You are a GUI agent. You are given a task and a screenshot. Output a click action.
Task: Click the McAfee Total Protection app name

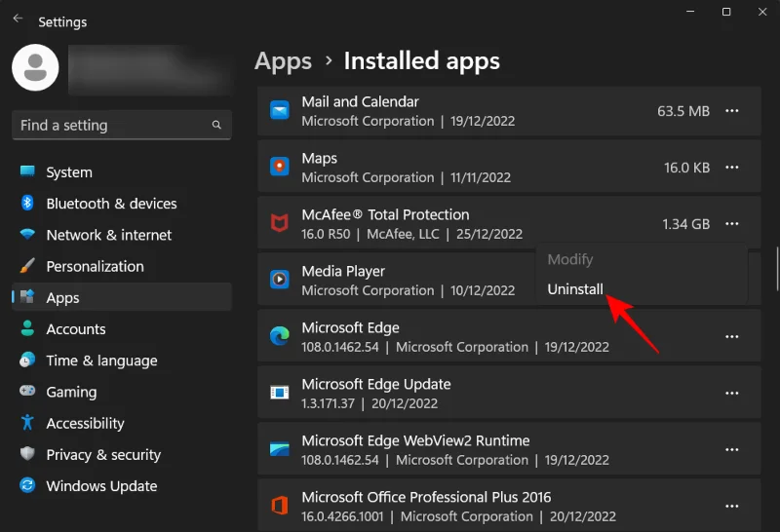[385, 214]
